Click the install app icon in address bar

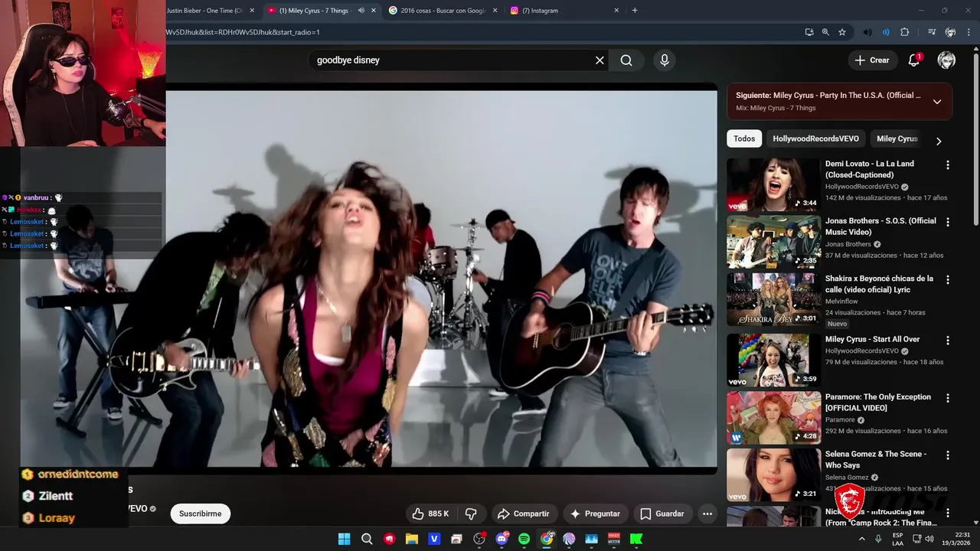[809, 32]
